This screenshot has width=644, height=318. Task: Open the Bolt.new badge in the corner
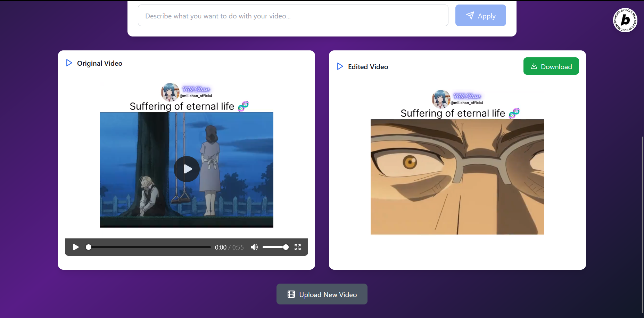tap(625, 20)
